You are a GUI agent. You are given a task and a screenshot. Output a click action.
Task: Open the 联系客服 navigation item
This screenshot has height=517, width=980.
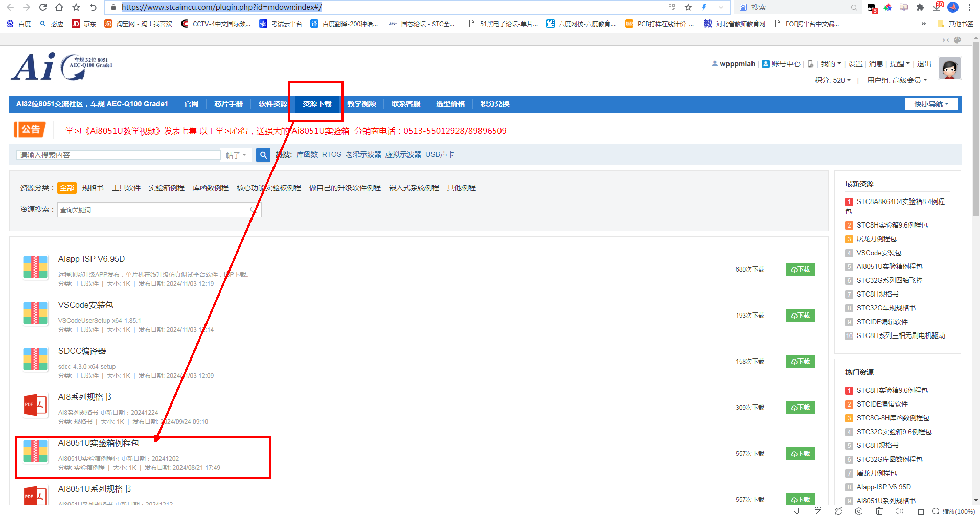[x=406, y=104]
